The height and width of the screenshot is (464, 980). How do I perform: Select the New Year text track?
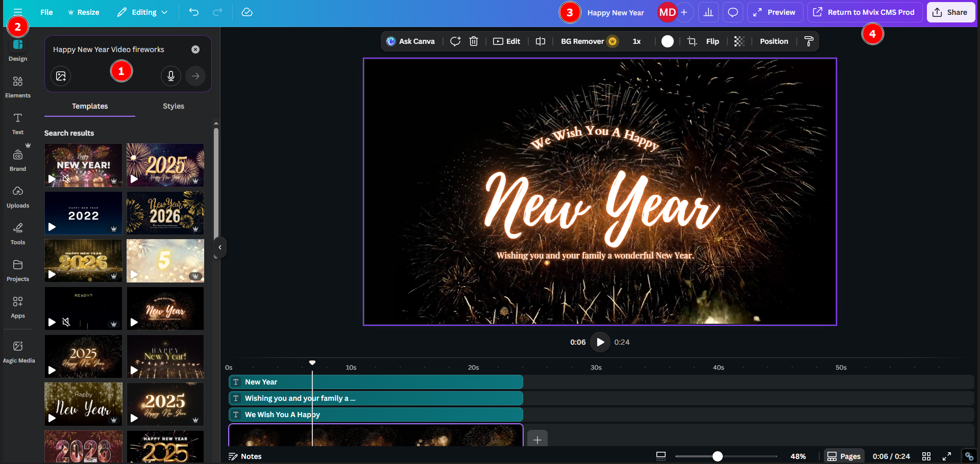(x=376, y=382)
